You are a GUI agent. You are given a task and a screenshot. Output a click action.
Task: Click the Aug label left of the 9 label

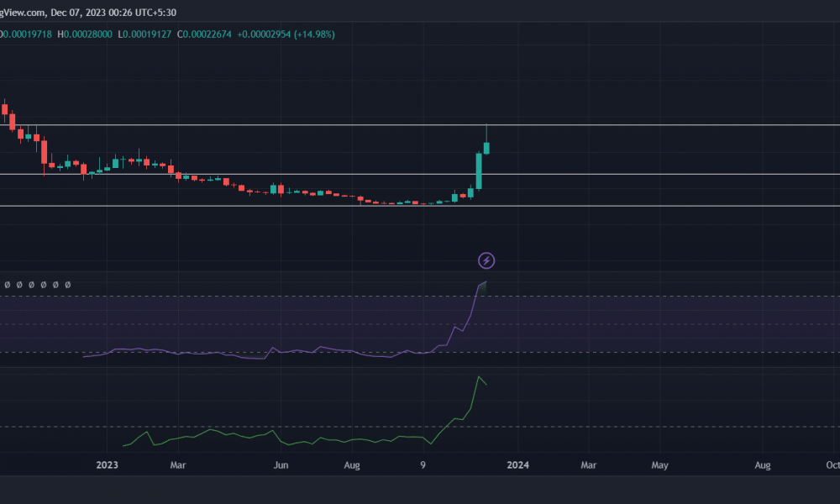point(351,465)
